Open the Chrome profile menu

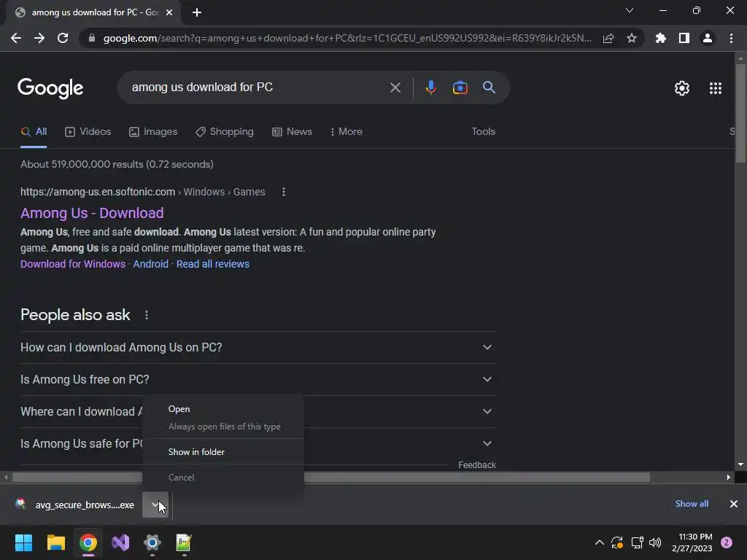point(708,38)
